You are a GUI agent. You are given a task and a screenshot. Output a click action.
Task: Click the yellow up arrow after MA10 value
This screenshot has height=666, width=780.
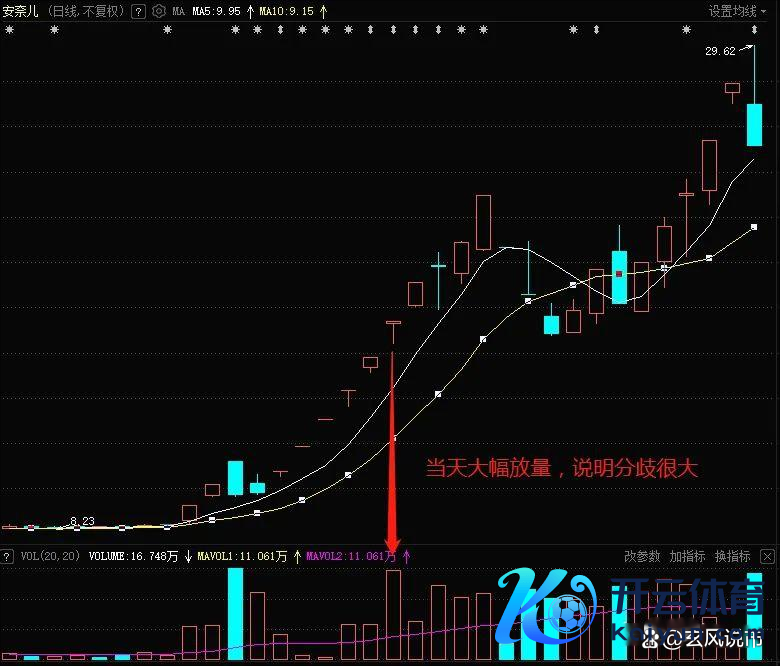(x=323, y=11)
